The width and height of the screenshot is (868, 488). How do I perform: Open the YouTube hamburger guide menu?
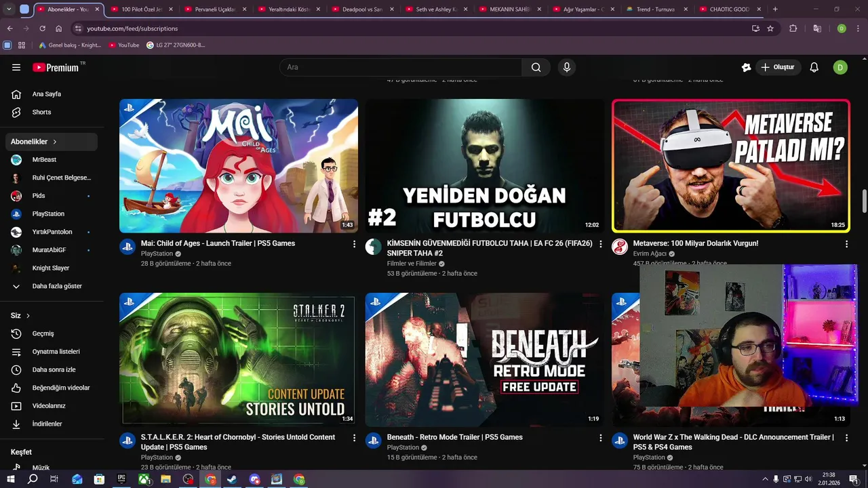[x=16, y=67]
